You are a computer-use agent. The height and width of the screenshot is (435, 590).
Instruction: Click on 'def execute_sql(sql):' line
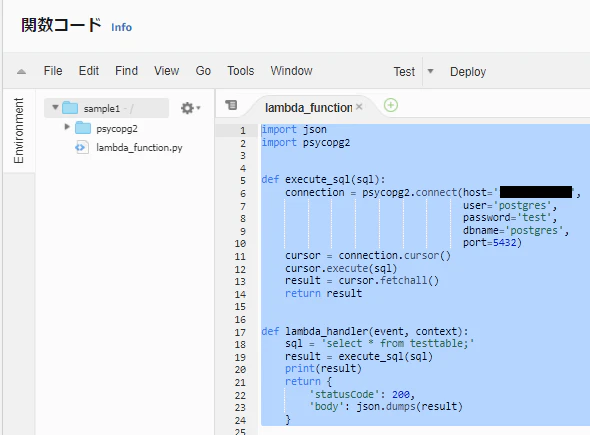pos(323,179)
